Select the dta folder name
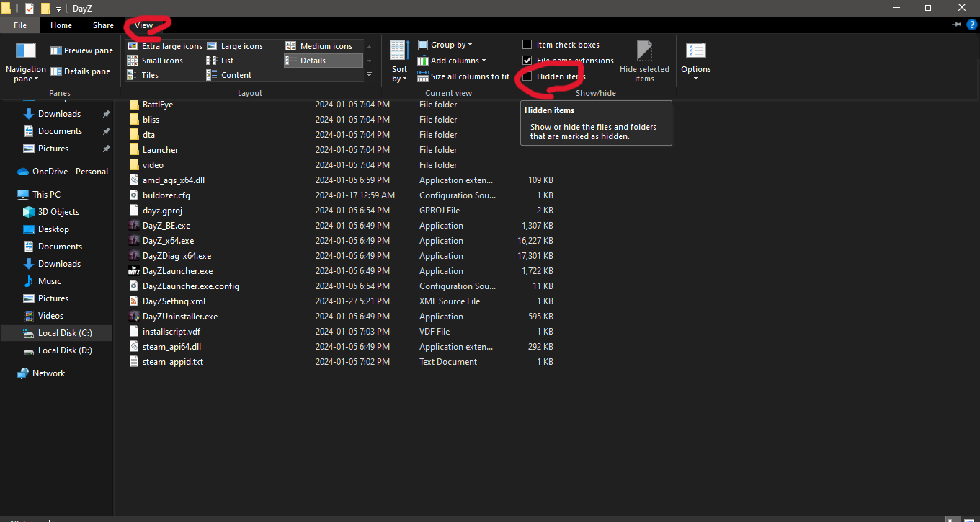This screenshot has height=522, width=980. [148, 135]
